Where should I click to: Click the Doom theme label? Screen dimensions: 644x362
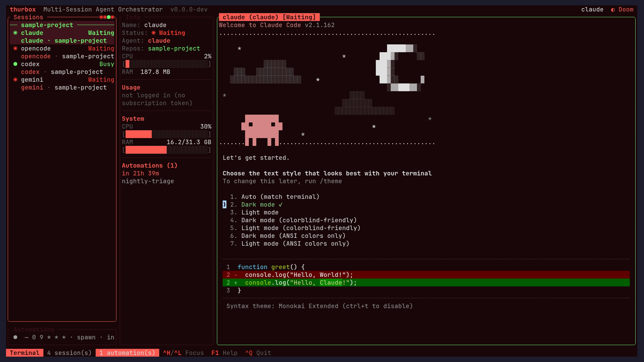[626, 10]
